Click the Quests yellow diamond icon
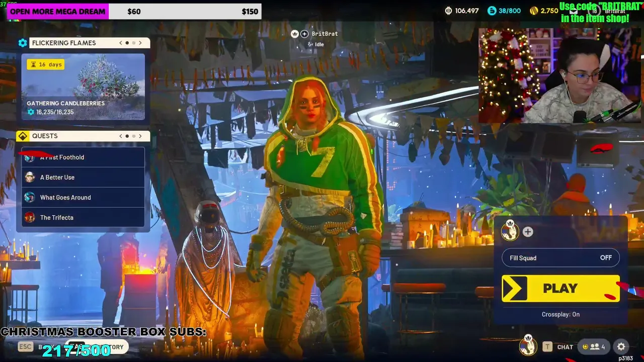The image size is (644, 362). [23, 136]
